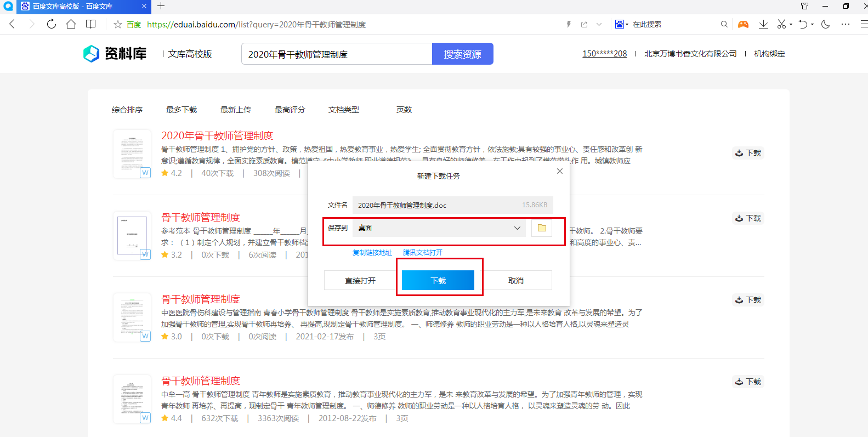Expand the 文档类型 filter

[x=344, y=110]
